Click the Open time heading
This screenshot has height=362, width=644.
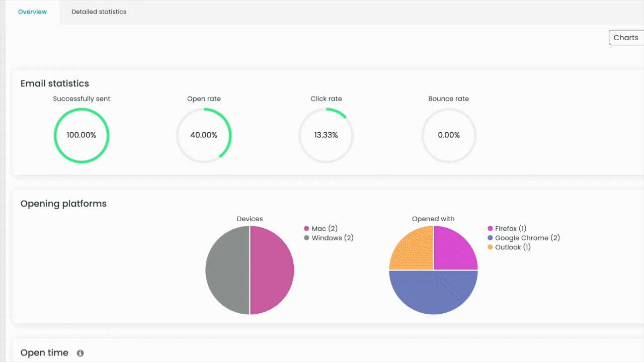click(x=44, y=353)
